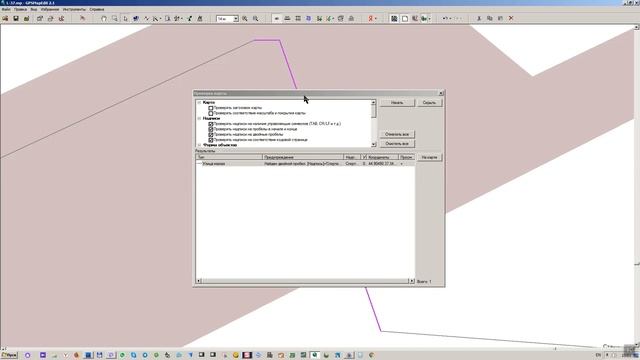This screenshot has height=360, width=640.
Task: Sort results by Тип column header
Action: point(229,157)
